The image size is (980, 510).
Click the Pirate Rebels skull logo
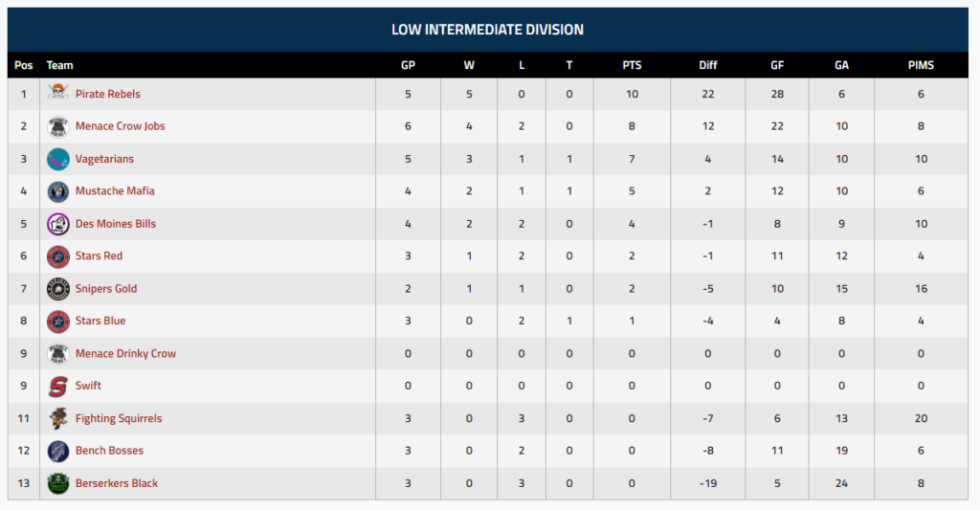(58, 94)
